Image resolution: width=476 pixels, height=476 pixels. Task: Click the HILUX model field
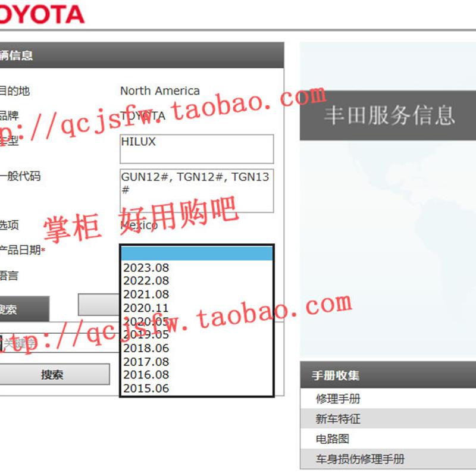coord(197,149)
